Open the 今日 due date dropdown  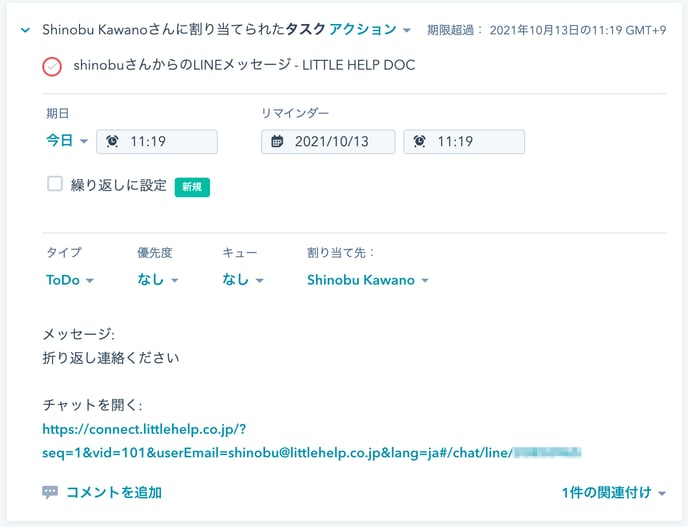click(67, 142)
